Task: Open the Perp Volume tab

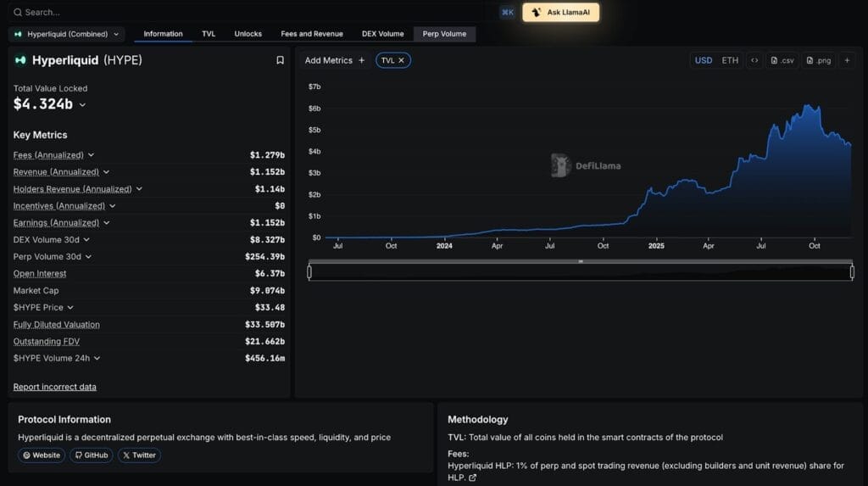Action: point(444,34)
